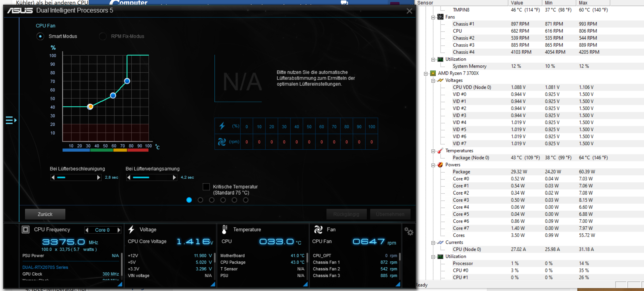Click the Zurück button
644x291 pixels.
(x=45, y=214)
